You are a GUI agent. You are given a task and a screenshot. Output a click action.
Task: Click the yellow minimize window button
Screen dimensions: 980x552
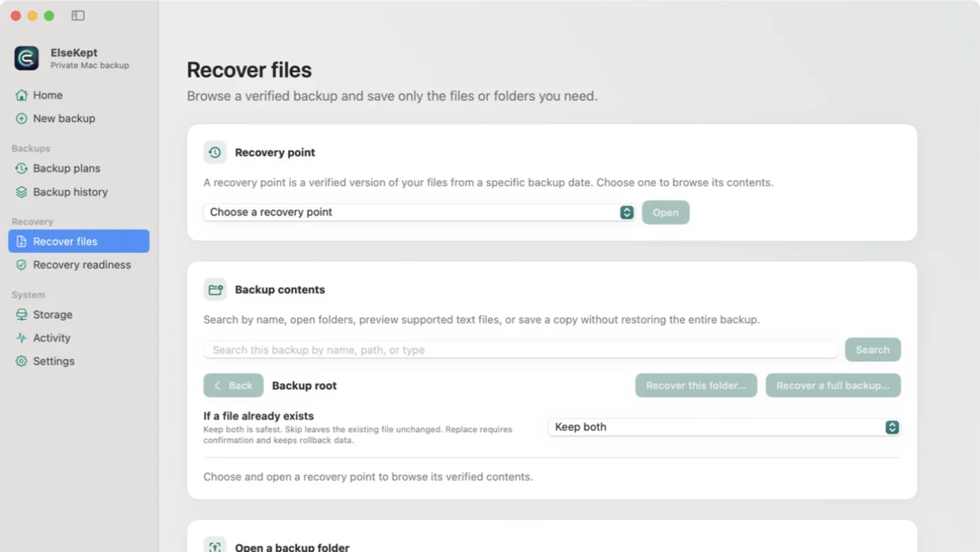point(32,16)
